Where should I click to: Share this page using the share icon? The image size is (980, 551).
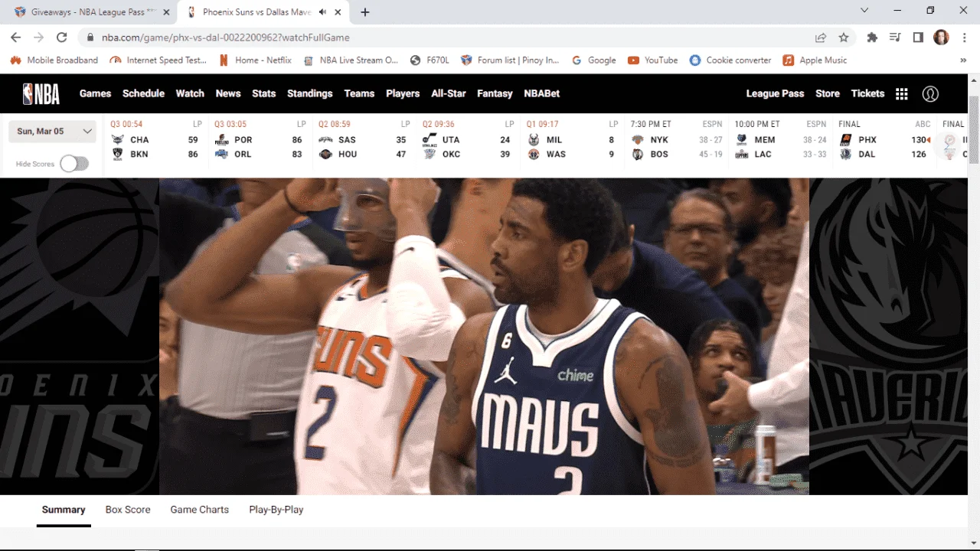tap(821, 37)
